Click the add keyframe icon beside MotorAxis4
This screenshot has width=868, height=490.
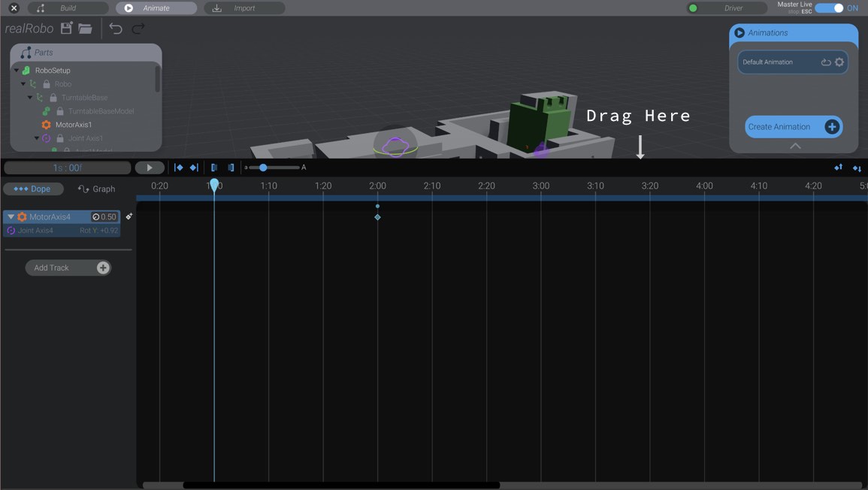pyautogui.click(x=129, y=216)
